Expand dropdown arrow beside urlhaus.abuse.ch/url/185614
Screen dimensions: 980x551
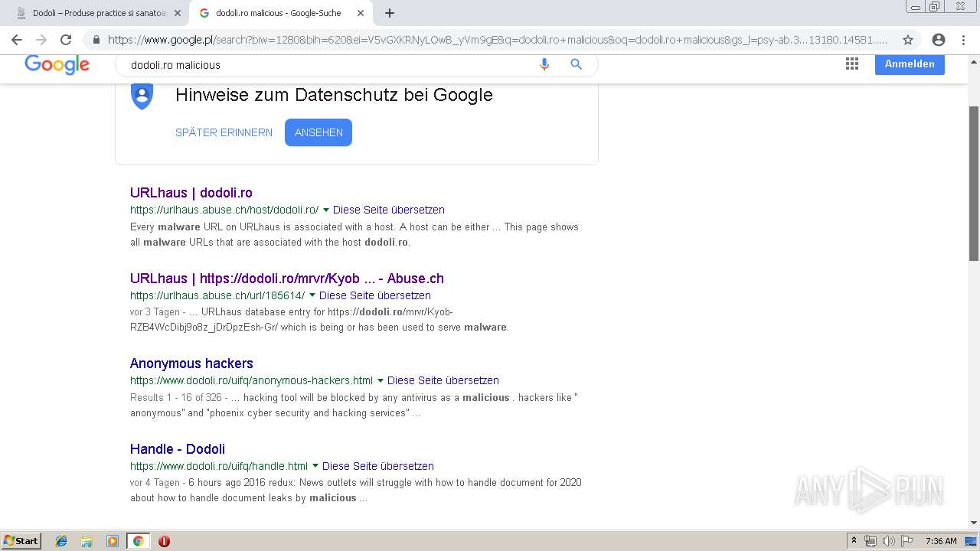pyautogui.click(x=312, y=295)
